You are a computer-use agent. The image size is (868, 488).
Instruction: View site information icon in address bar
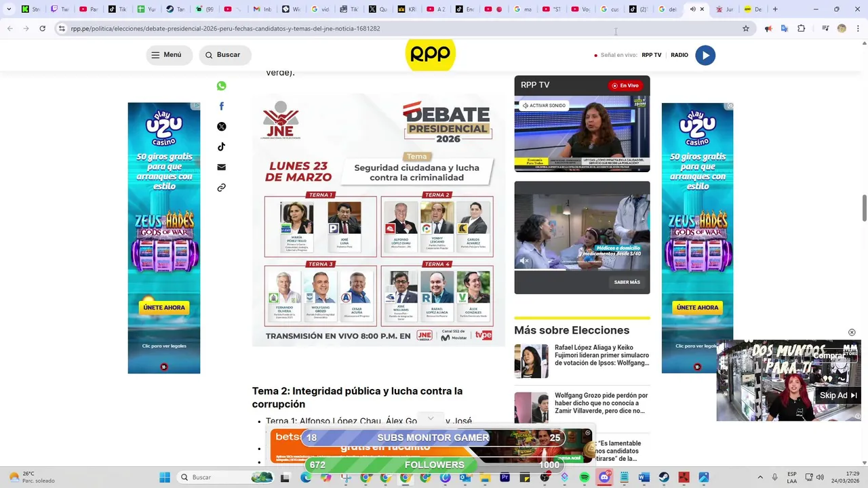point(62,28)
